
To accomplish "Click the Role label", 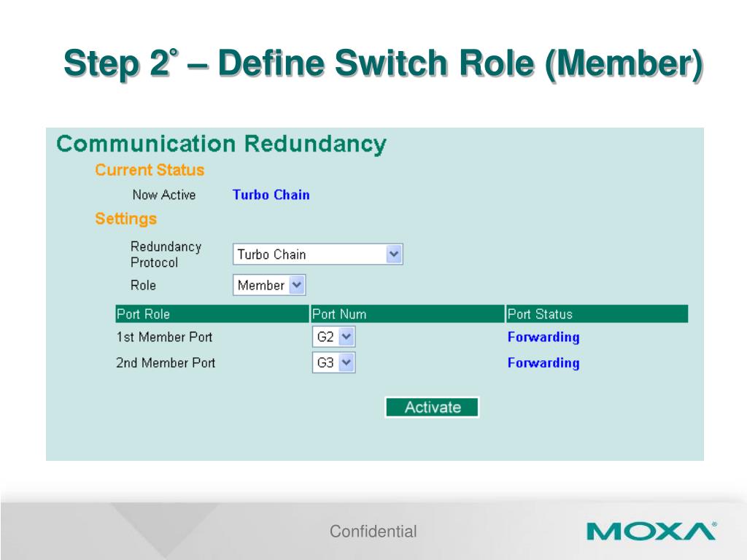I will [144, 285].
